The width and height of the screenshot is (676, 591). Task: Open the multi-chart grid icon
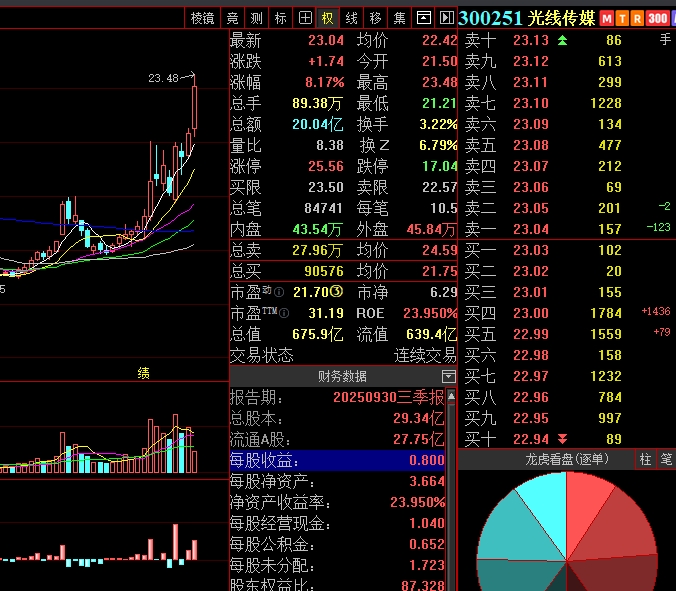(305, 18)
